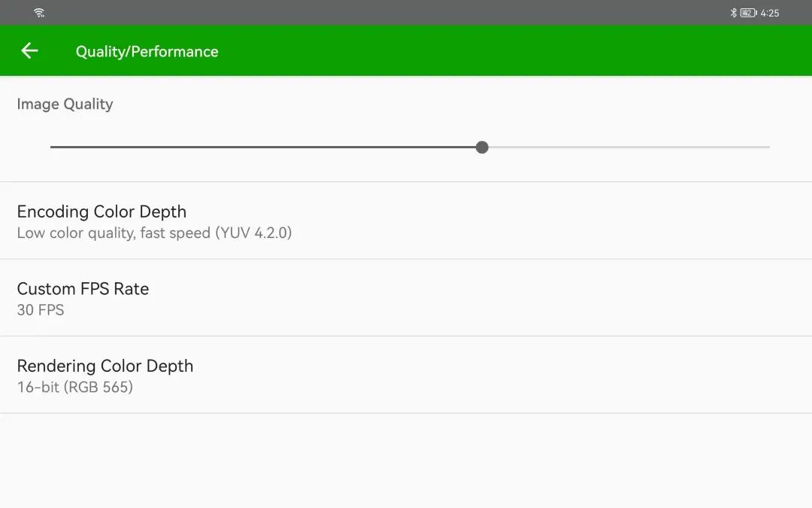The height and width of the screenshot is (508, 812).
Task: Tap the 16-bit (RGB 565) value text
Action: click(74, 388)
